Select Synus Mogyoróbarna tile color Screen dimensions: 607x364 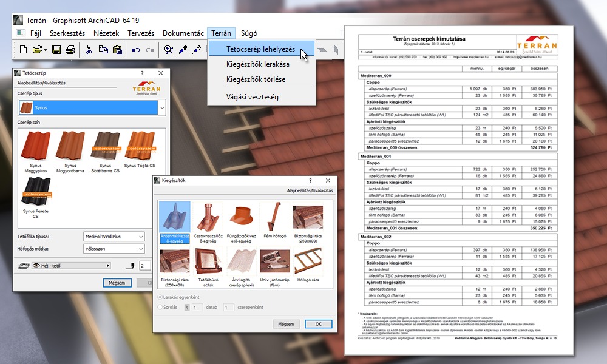(x=70, y=152)
